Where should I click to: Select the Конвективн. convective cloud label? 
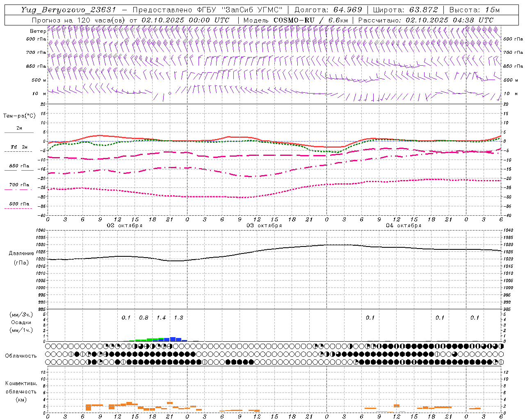(x=21, y=383)
